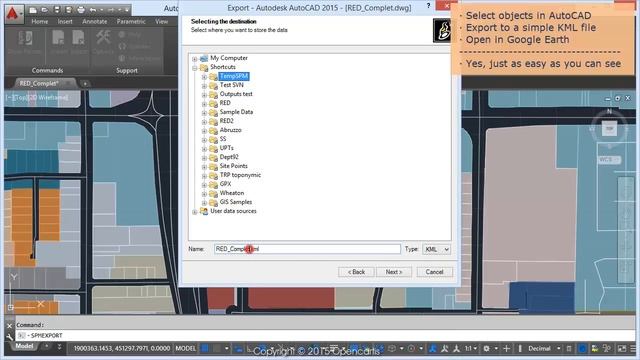640x360 pixels.
Task: Expand the Sample Data folder node
Action: pyautogui.click(x=204, y=113)
